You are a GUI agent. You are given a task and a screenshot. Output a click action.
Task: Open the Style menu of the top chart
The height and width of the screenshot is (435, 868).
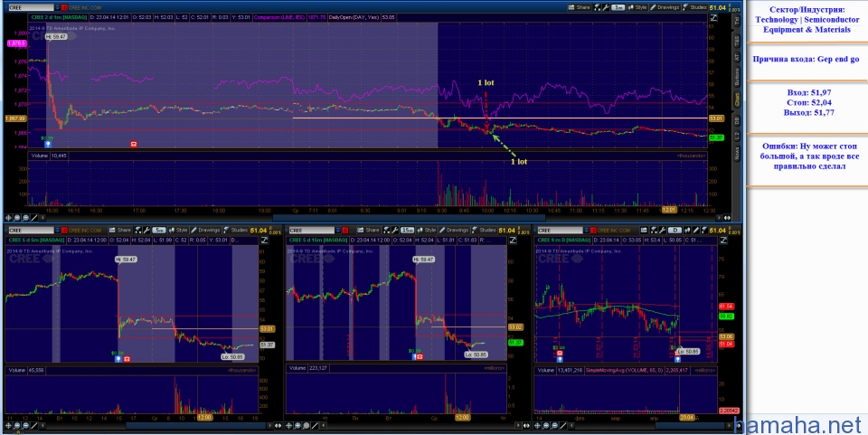click(x=637, y=7)
